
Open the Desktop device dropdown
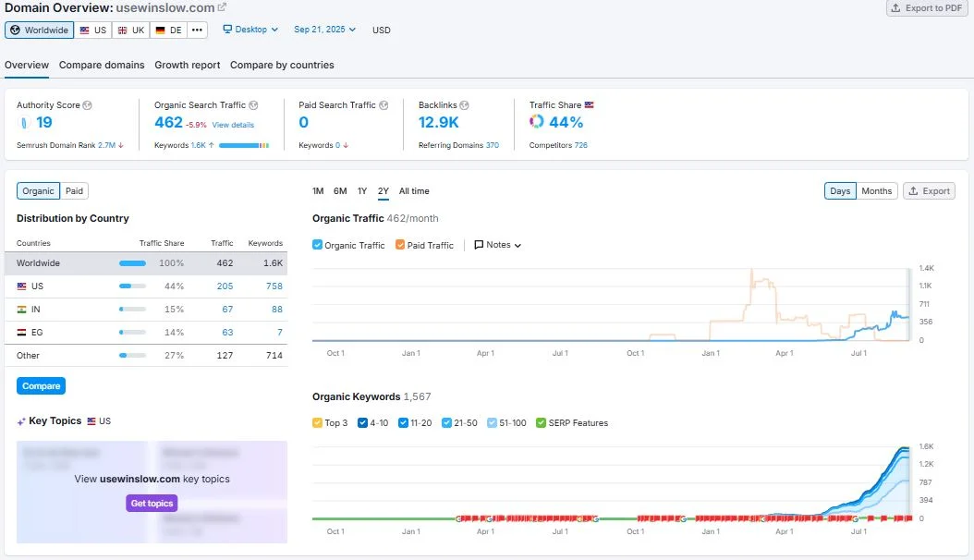click(251, 30)
